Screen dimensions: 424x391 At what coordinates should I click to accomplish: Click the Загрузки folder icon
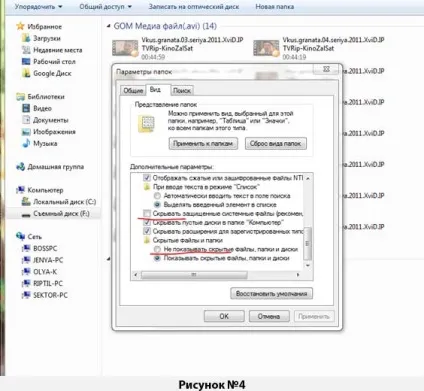(x=26, y=38)
